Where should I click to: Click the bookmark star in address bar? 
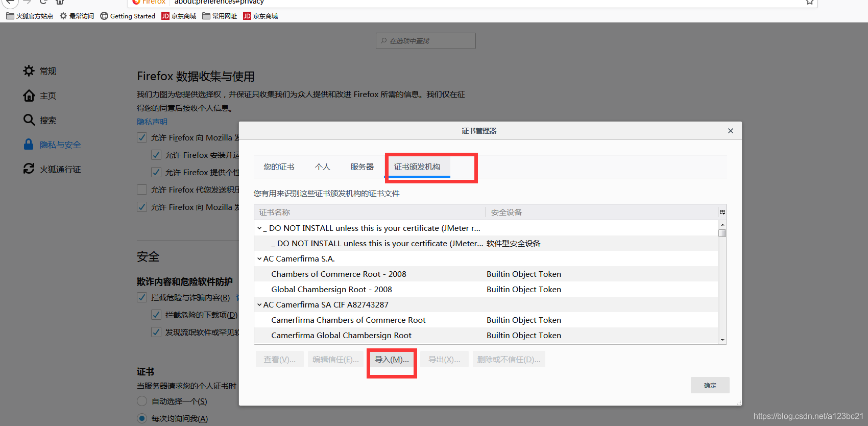pos(809,2)
